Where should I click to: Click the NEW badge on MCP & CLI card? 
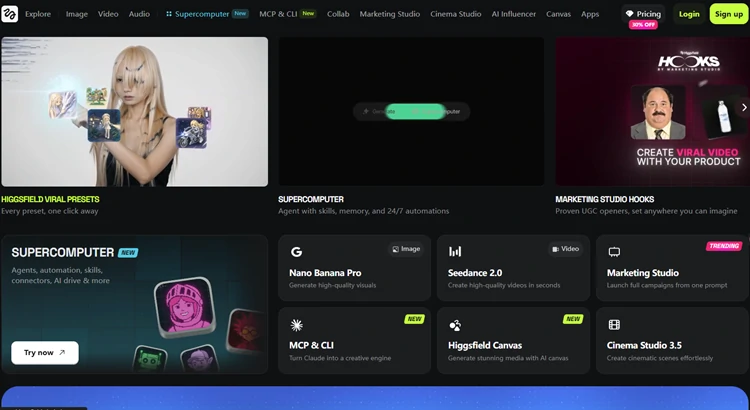point(414,319)
